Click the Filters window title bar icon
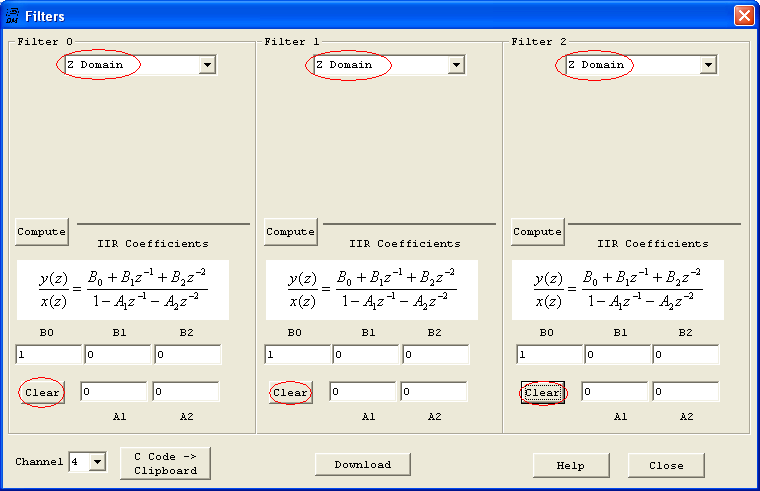Screen dimensions: 760x491 point(12,15)
